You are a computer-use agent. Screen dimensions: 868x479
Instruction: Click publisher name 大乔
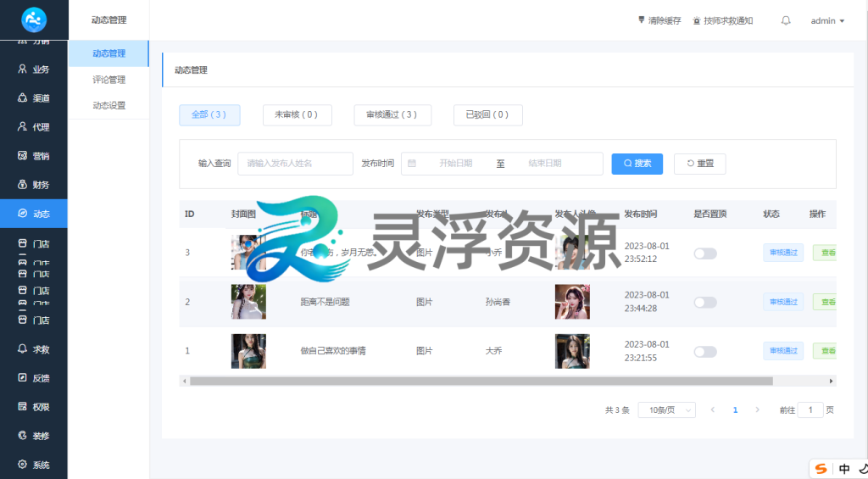tap(494, 350)
